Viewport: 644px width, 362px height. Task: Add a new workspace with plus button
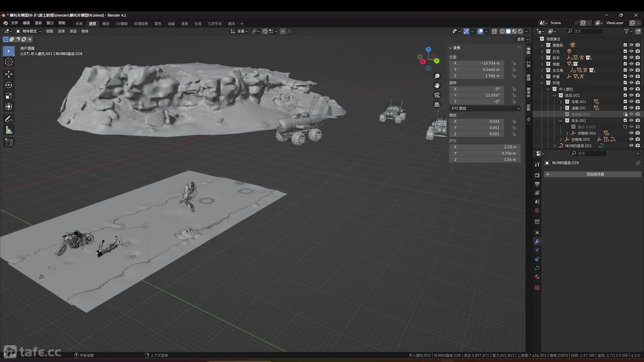pyautogui.click(x=241, y=23)
